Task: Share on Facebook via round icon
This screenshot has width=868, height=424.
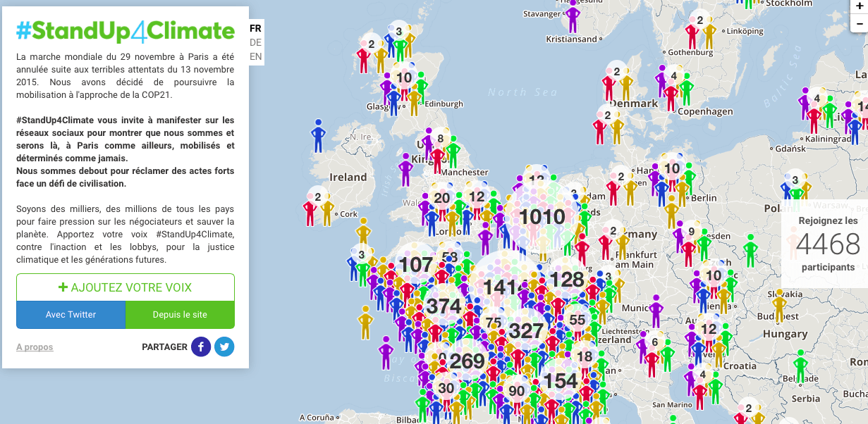Action: [201, 347]
